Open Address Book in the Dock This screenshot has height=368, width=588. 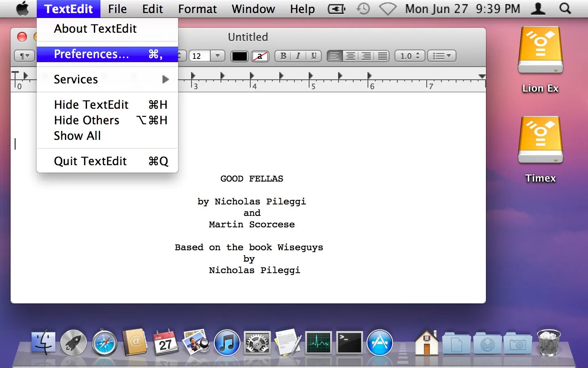pyautogui.click(x=135, y=342)
